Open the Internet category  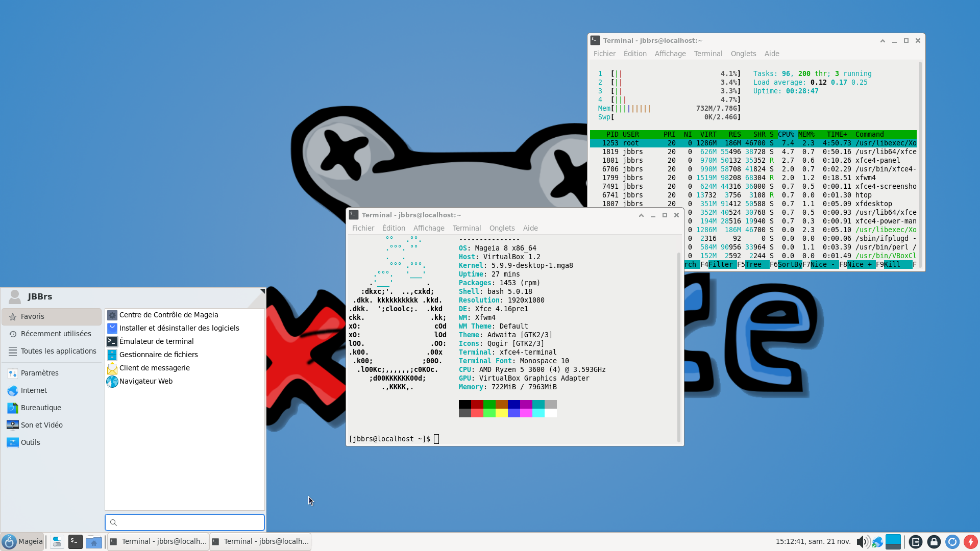(52, 390)
